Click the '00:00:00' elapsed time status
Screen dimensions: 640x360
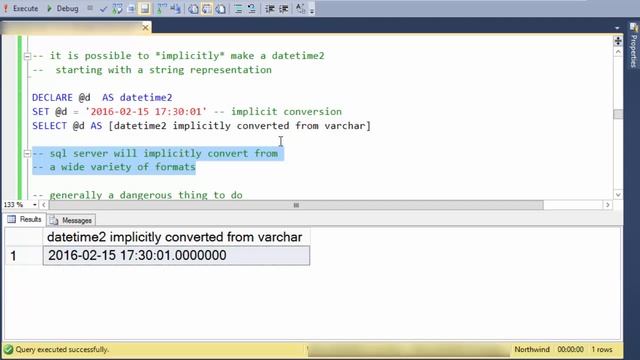point(570,349)
